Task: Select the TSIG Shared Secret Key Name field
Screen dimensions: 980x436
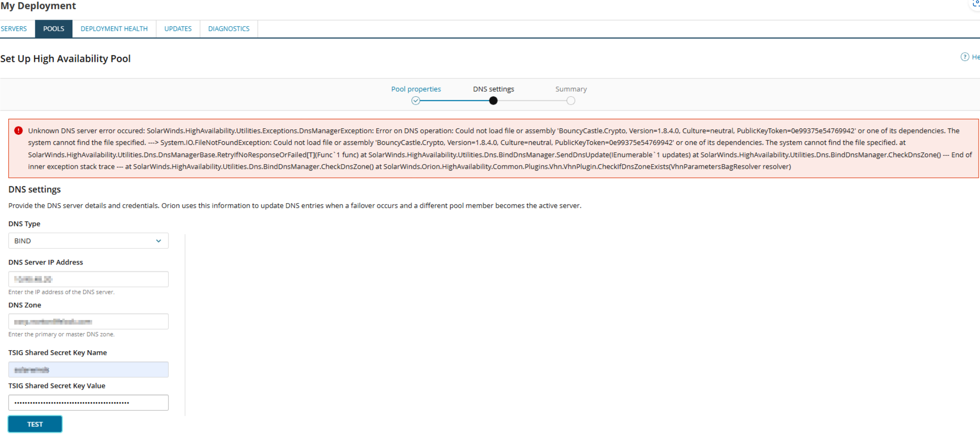Action: tap(88, 370)
